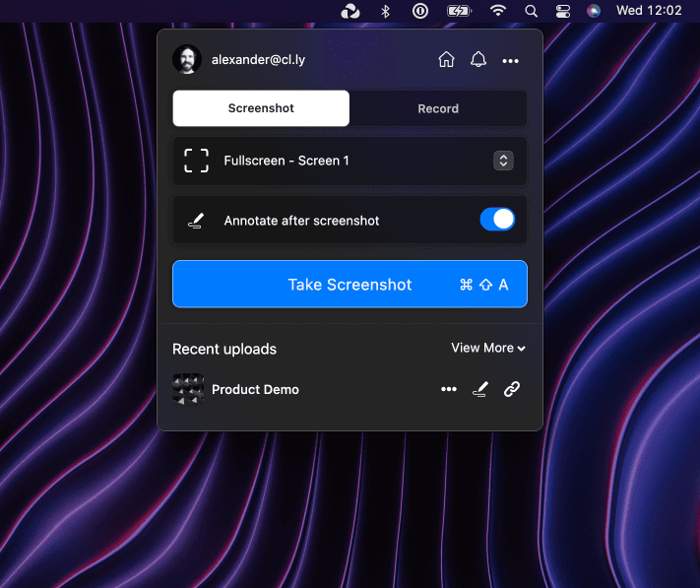The image size is (700, 588).
Task: Launch Siri from the menu bar
Action: (594, 11)
